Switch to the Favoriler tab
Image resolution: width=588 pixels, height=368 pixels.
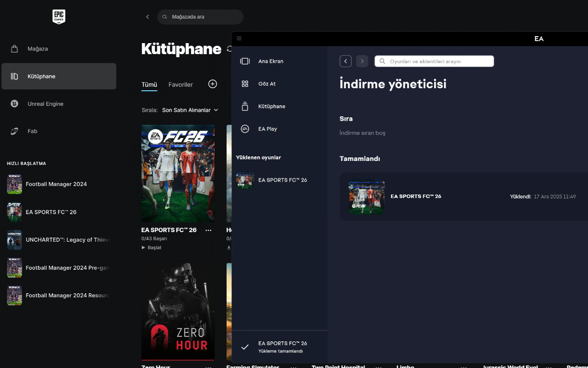tap(180, 84)
